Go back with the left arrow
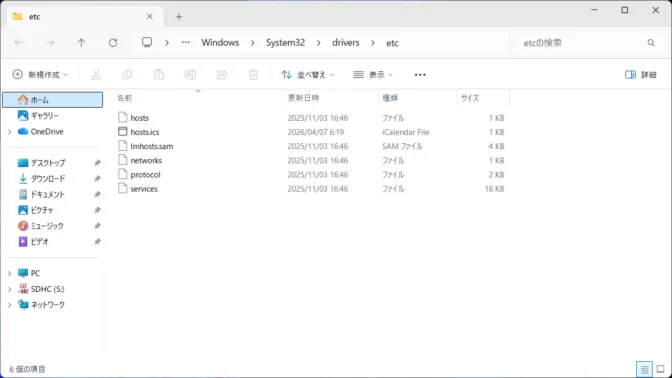Viewport: 672px width, 378px height. click(19, 42)
